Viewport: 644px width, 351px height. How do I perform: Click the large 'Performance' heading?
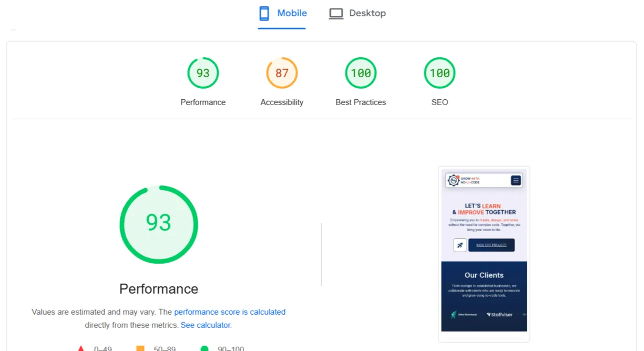click(159, 289)
